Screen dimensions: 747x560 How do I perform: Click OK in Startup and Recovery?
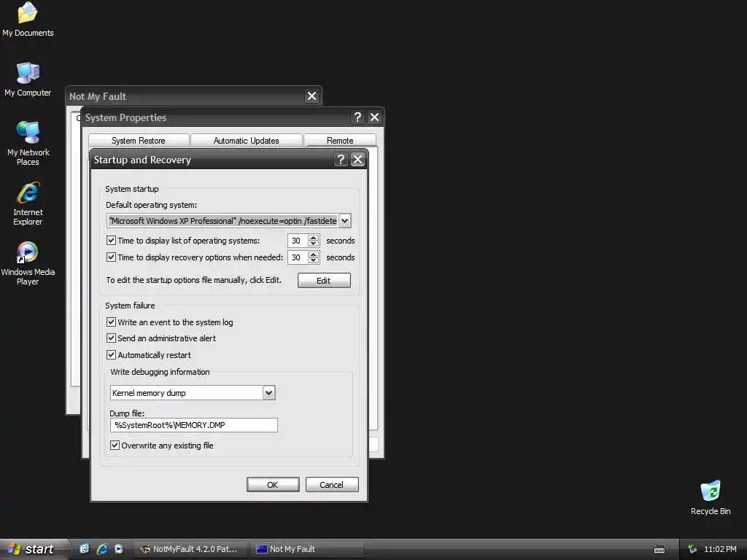[x=273, y=485]
